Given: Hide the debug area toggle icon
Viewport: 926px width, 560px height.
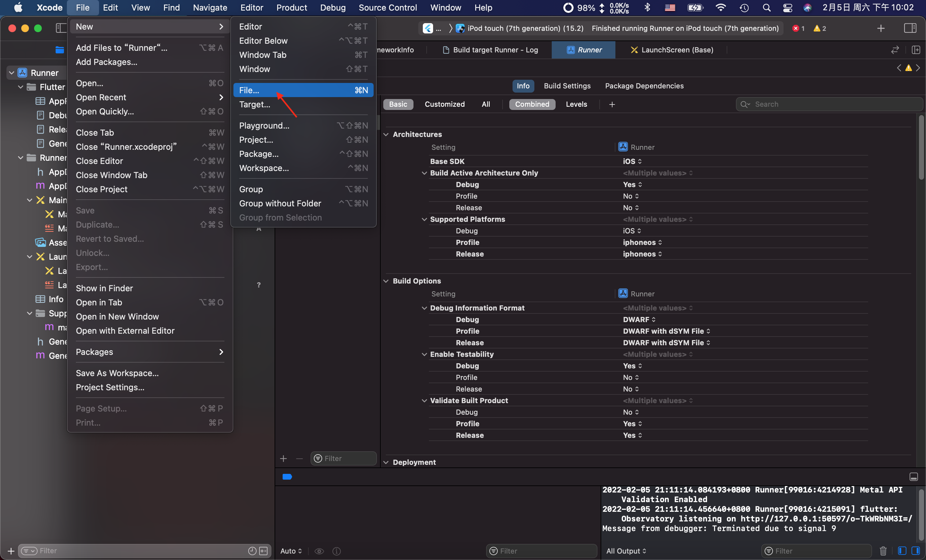Looking at the screenshot, I should [x=913, y=476].
